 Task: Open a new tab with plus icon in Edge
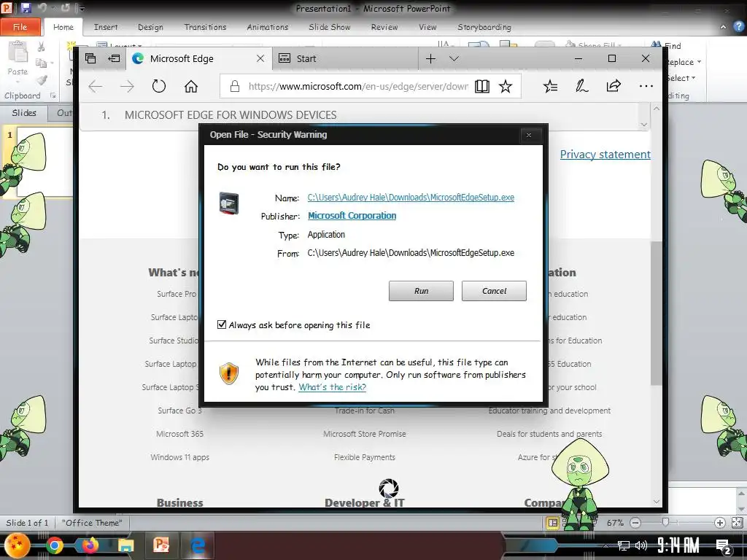430,58
